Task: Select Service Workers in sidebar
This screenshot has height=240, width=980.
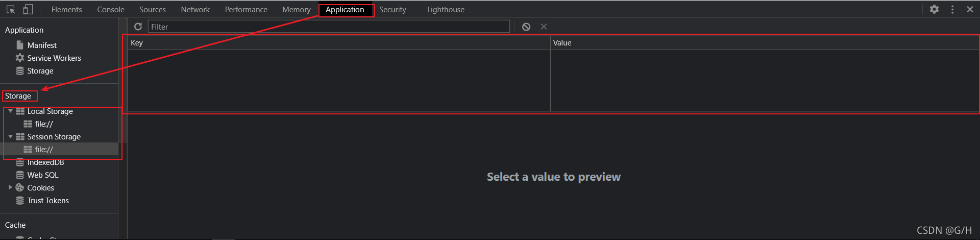Action: [x=54, y=58]
